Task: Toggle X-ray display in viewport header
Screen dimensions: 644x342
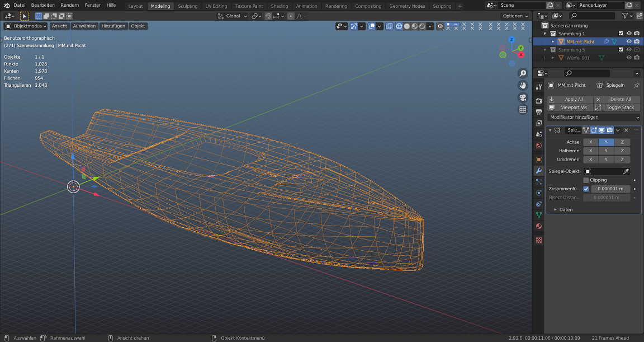Action: tap(389, 26)
